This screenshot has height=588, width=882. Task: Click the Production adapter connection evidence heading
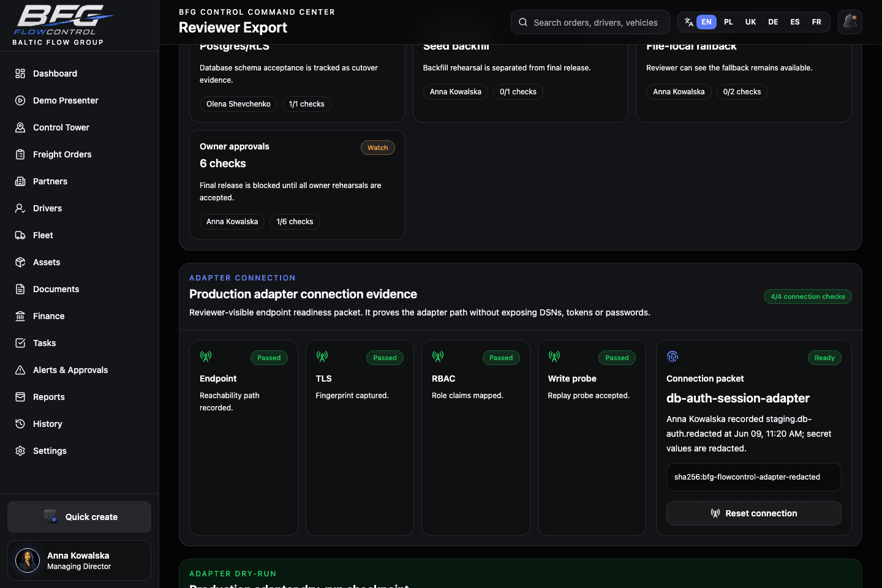[x=303, y=294]
